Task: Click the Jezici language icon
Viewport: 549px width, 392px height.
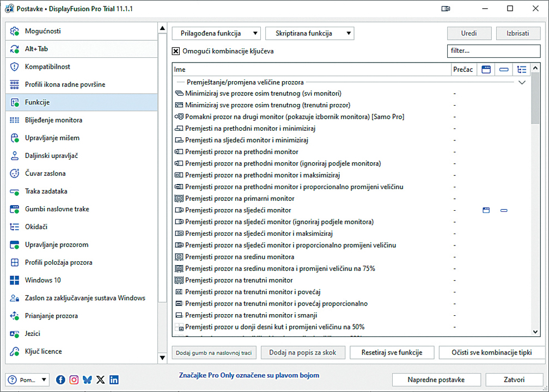Action: tap(14, 334)
